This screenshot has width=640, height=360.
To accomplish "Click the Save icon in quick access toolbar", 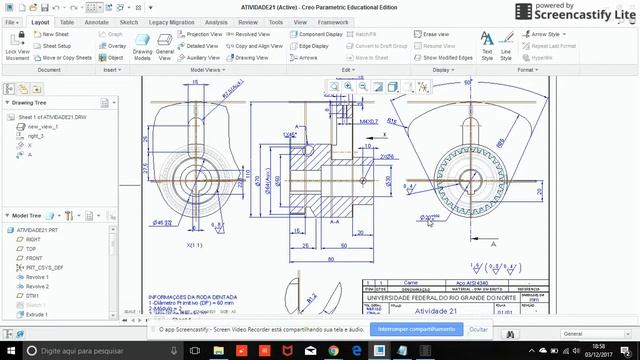I will (x=44, y=7).
